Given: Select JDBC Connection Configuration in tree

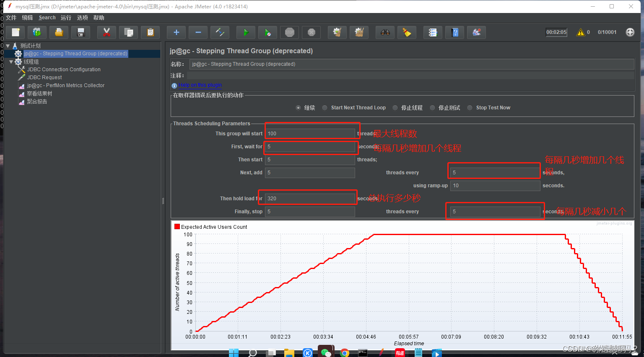Looking at the screenshot, I should point(64,70).
